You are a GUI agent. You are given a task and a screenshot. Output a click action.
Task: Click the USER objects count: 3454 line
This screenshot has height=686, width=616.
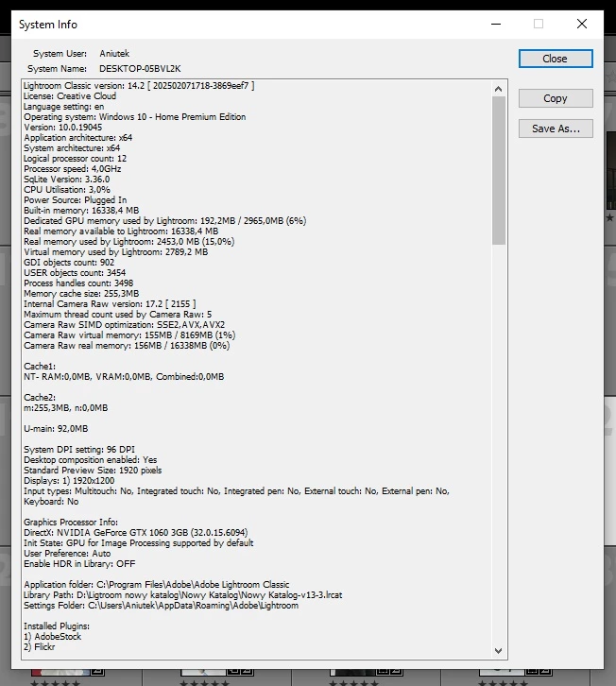75,273
